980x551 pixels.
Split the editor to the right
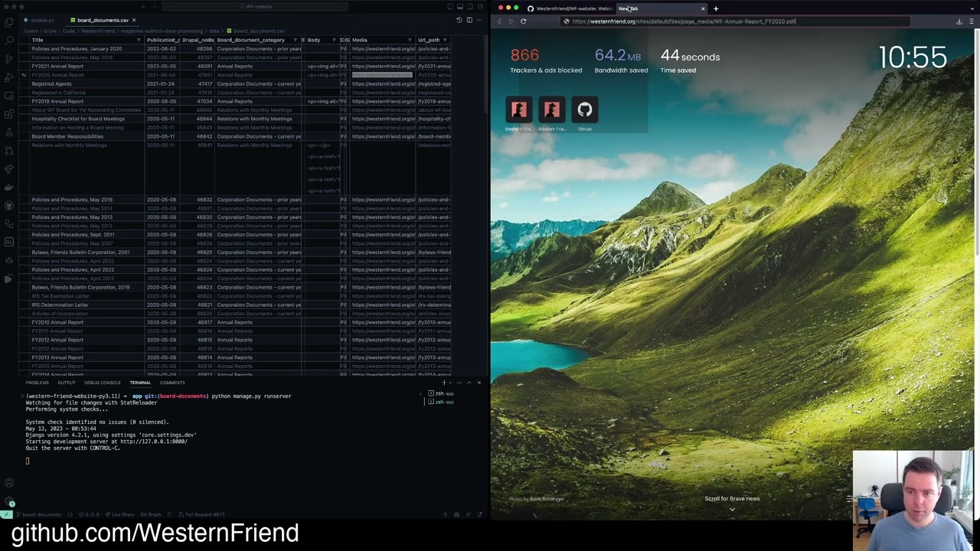pos(469,20)
